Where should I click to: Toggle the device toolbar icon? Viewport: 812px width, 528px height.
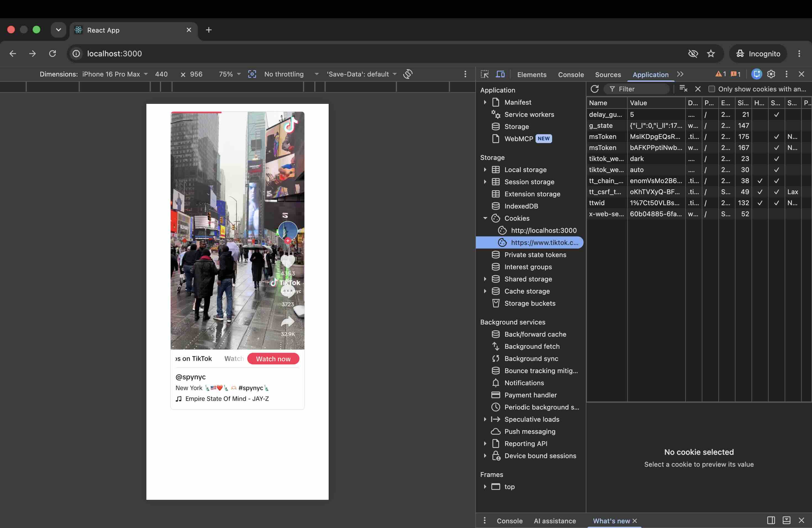pos(500,74)
